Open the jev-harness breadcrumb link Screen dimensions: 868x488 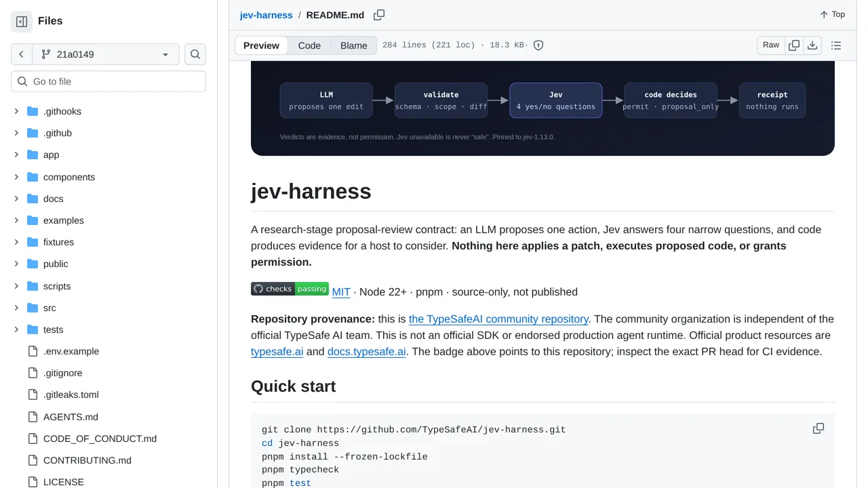[x=267, y=15]
